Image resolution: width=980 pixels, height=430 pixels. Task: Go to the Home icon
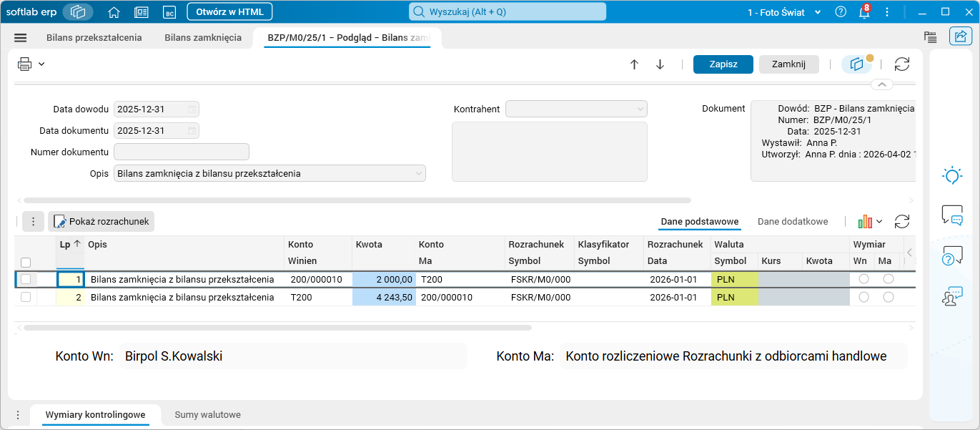coord(114,12)
